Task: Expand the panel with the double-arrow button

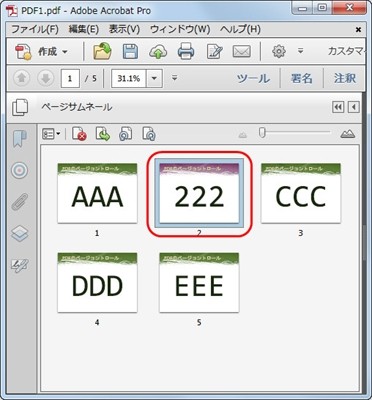Action: click(x=338, y=107)
